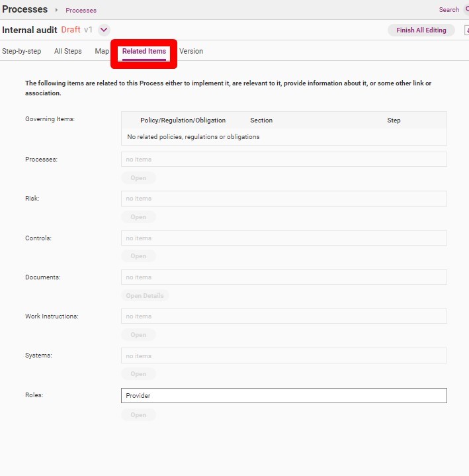Open the Internal audit version dropdown chevron

(x=104, y=30)
